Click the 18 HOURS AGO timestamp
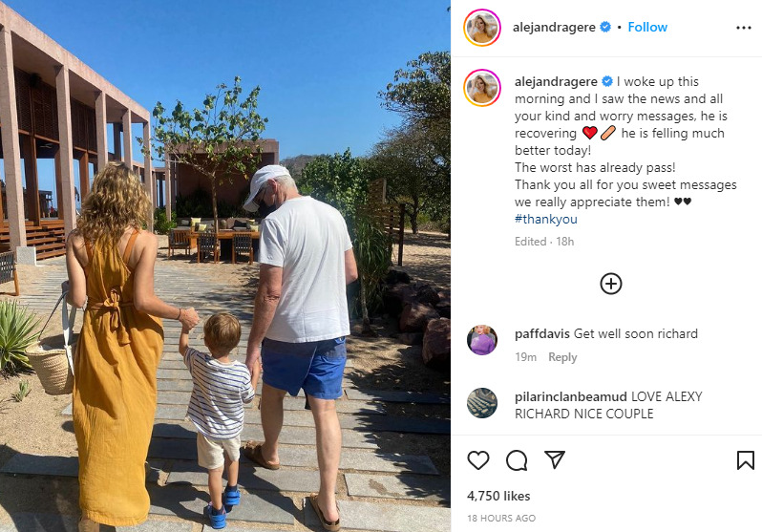The image size is (762, 532). tap(501, 519)
